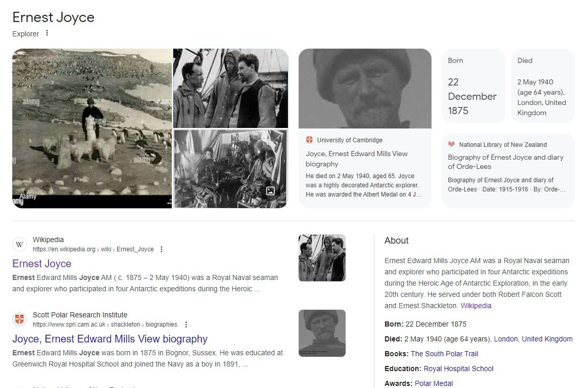588x388 pixels.
Task: Open the Biography of Ernest Joyce and diary card
Action: [x=508, y=171]
